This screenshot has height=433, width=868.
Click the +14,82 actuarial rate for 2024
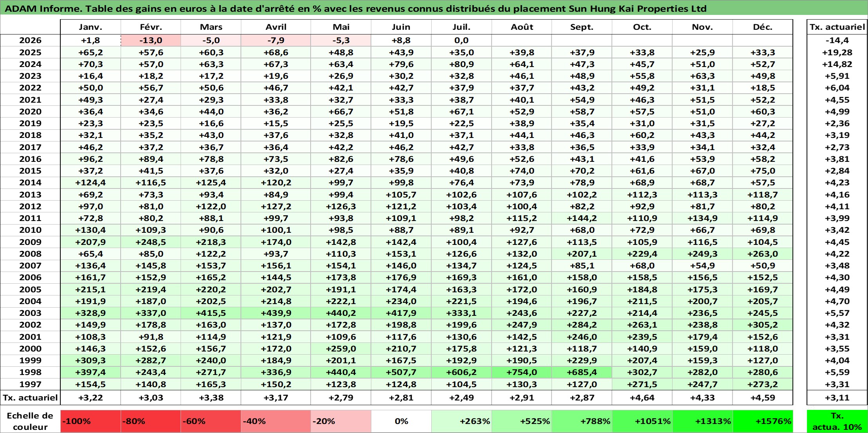point(837,64)
